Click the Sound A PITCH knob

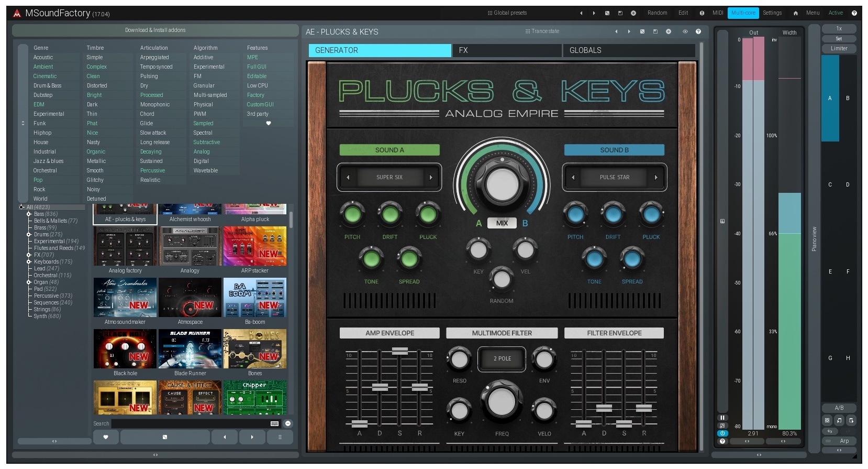coord(352,214)
